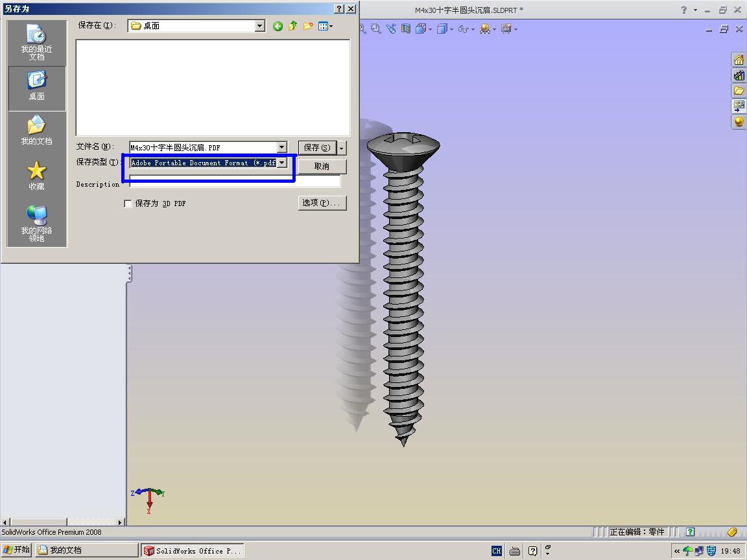Click the Description input field

[234, 181]
